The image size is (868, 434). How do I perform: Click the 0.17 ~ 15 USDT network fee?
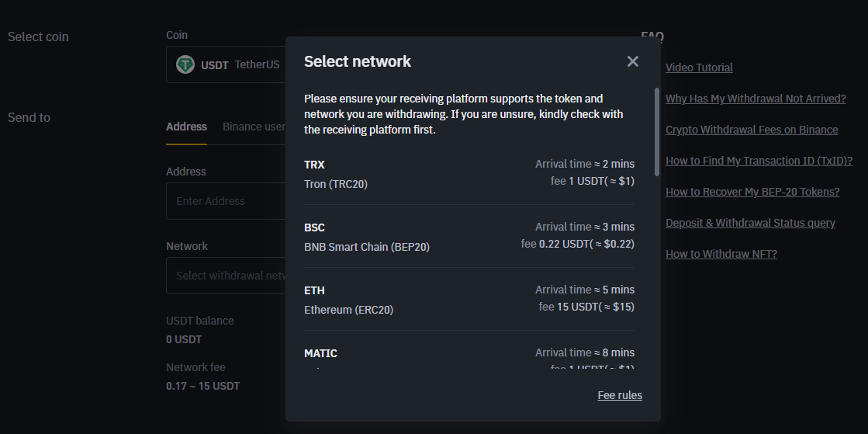(x=203, y=387)
